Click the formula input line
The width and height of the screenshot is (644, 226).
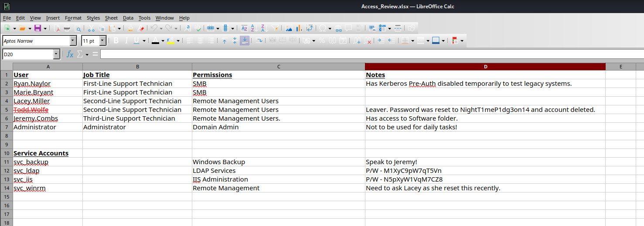point(371,54)
